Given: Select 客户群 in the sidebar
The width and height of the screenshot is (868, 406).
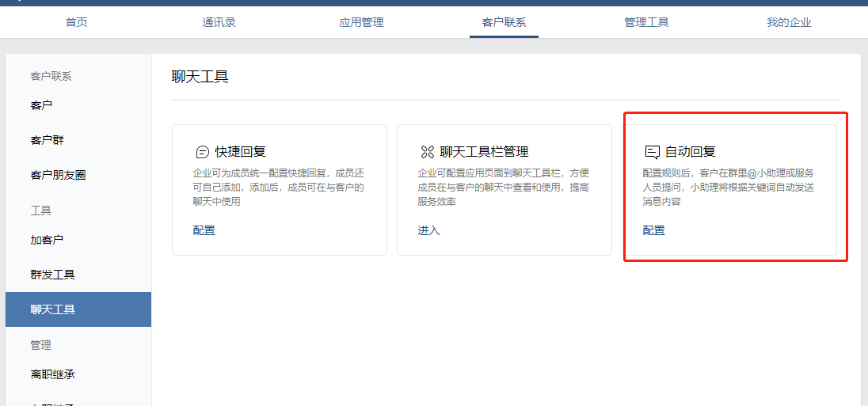Looking at the screenshot, I should pyautogui.click(x=47, y=140).
